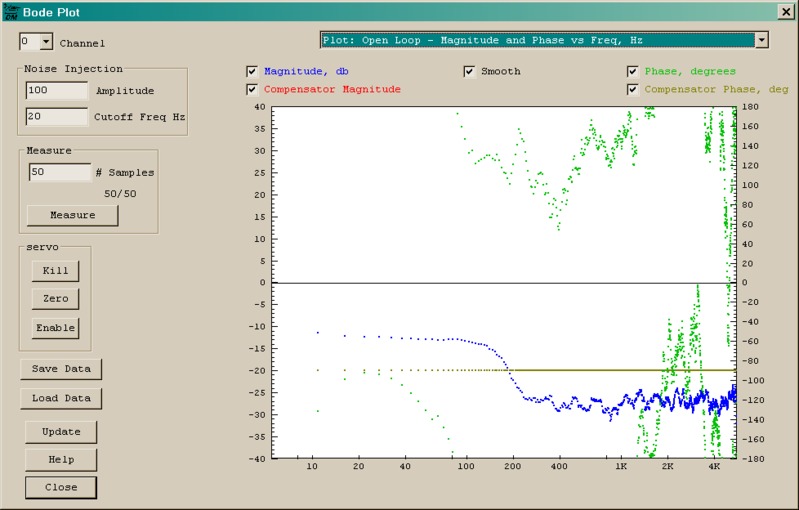Click the servo Kill button
799x510 pixels.
click(x=55, y=271)
